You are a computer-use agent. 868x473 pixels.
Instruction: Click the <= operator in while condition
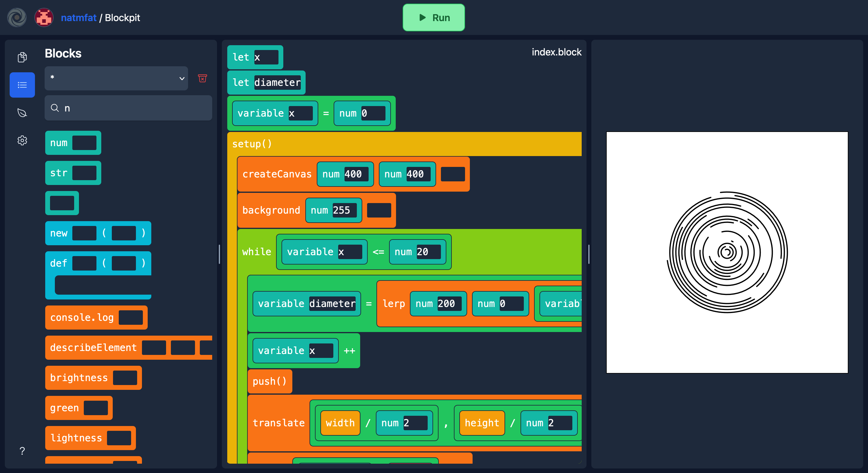point(379,252)
